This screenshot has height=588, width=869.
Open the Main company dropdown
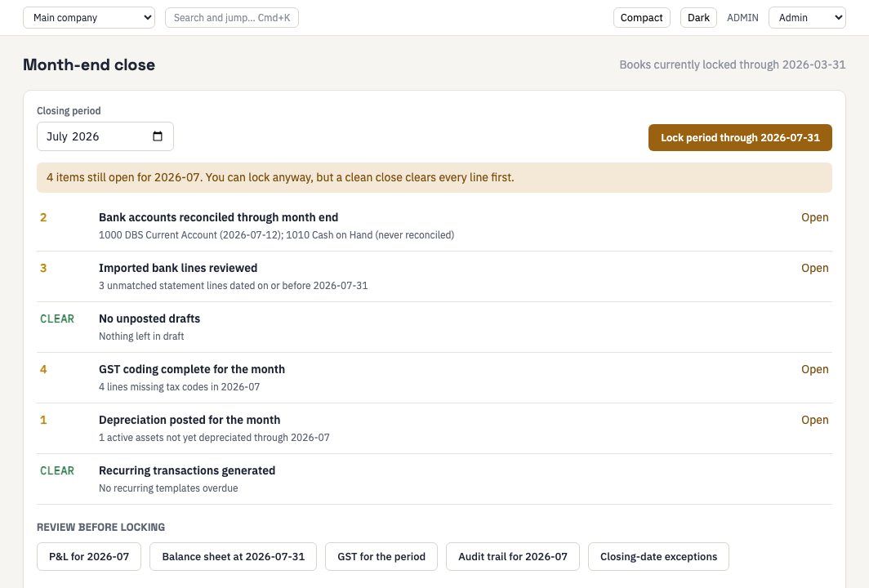coord(89,18)
